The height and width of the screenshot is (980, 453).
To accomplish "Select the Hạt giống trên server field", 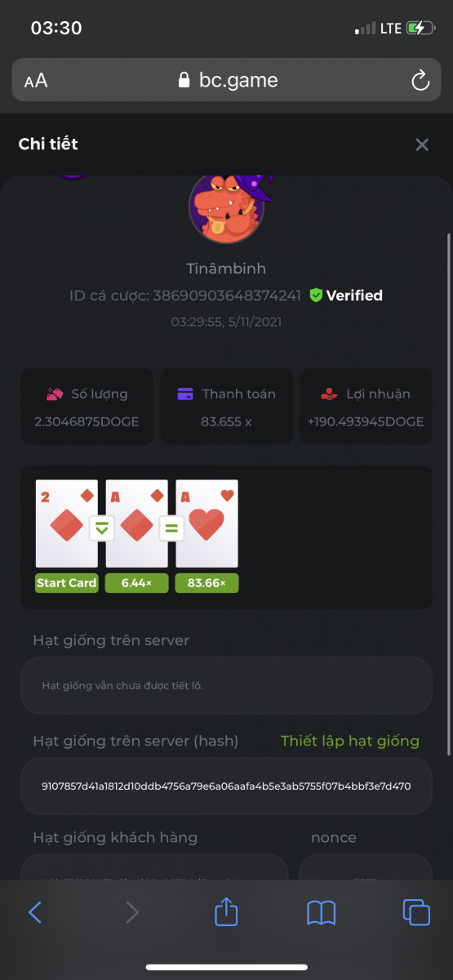I will point(226,685).
